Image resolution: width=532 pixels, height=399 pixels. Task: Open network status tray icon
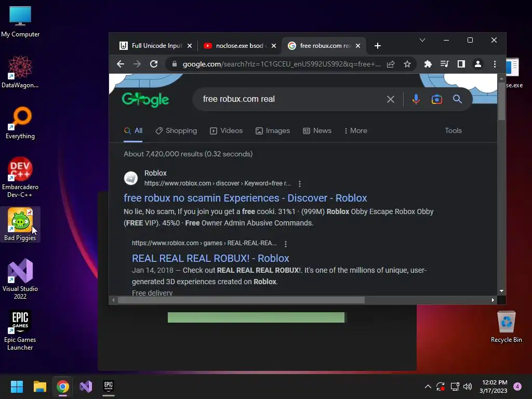(x=455, y=387)
